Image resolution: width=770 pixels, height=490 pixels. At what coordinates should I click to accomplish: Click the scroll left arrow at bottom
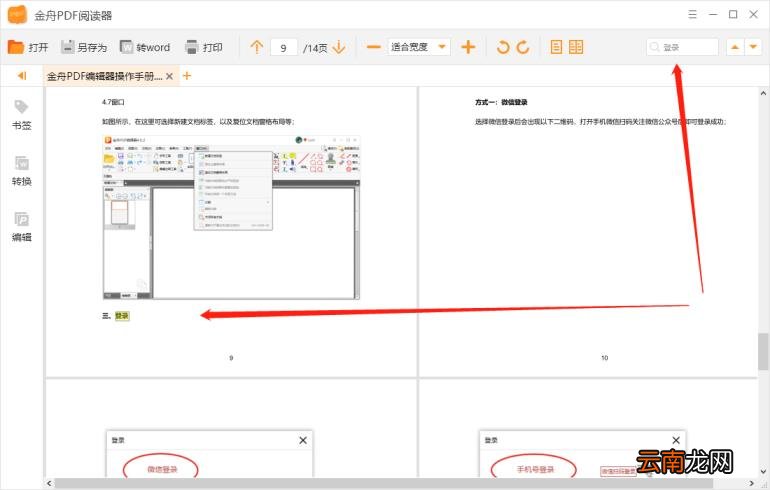pyautogui.click(x=49, y=484)
